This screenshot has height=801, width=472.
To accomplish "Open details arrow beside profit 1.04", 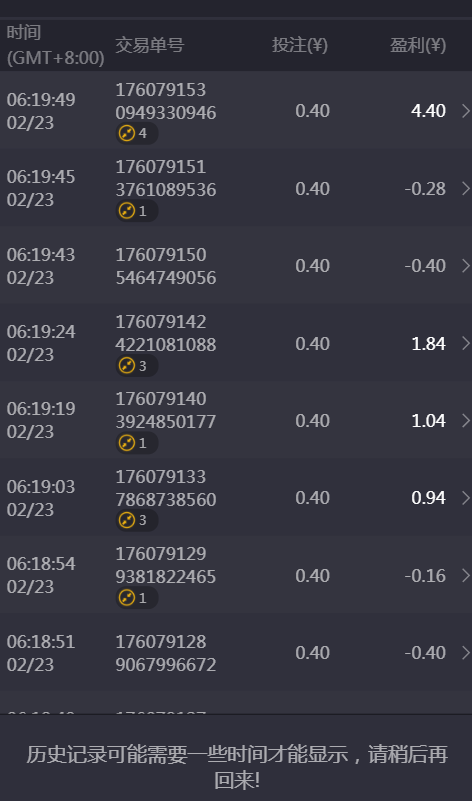I will pyautogui.click(x=465, y=420).
